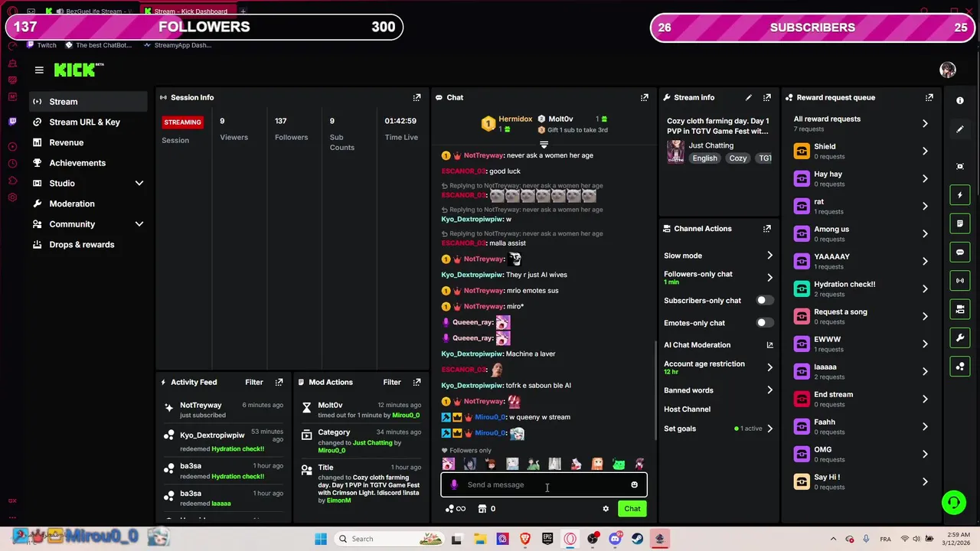Viewport: 980px width, 551px height.
Task: Click the info icon in the right sidebar
Action: tap(960, 101)
